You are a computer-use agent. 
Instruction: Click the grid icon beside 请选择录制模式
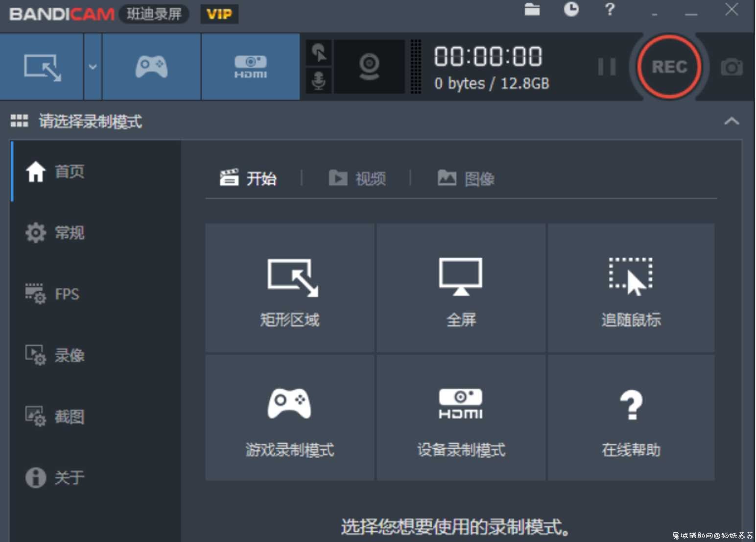[x=19, y=121]
